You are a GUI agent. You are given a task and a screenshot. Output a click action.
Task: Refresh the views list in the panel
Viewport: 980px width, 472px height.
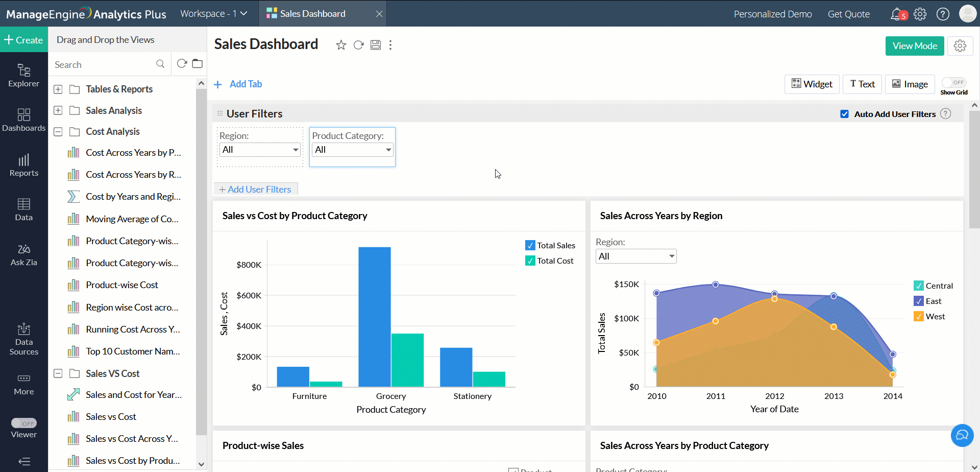[182, 64]
